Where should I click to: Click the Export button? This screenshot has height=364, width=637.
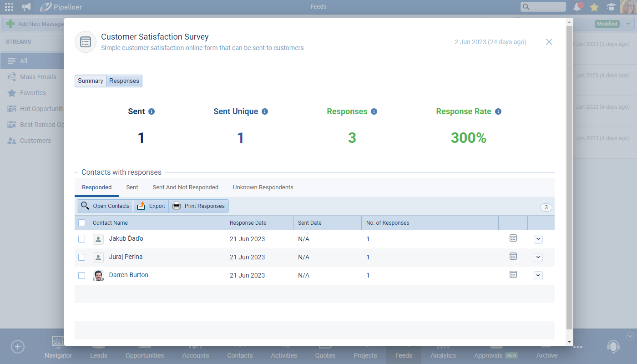coord(151,206)
